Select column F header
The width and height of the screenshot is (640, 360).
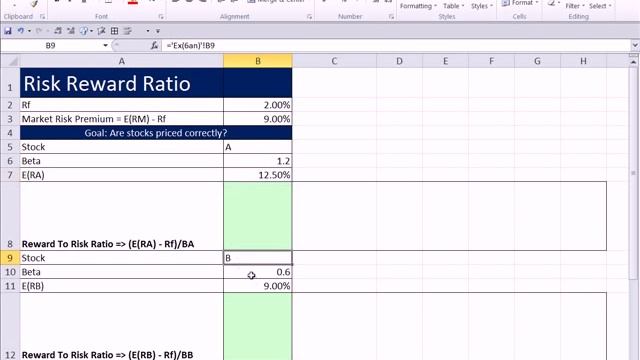[491, 61]
